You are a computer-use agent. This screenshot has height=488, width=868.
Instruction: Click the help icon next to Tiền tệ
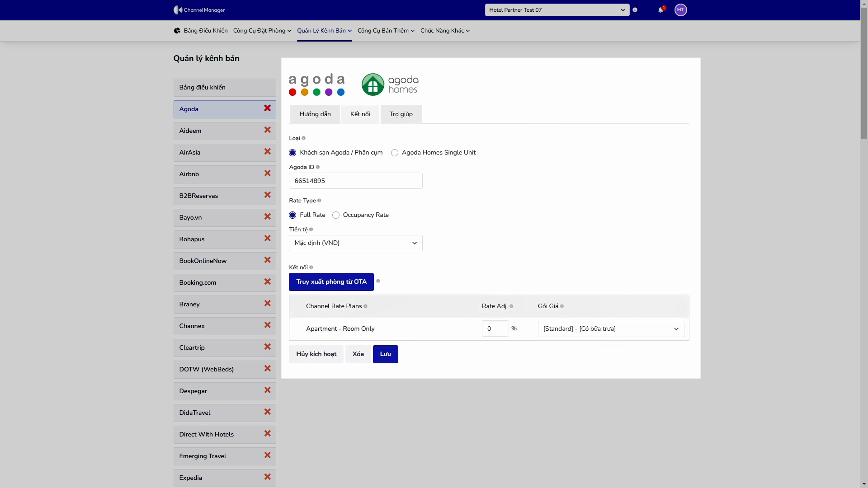point(311,230)
